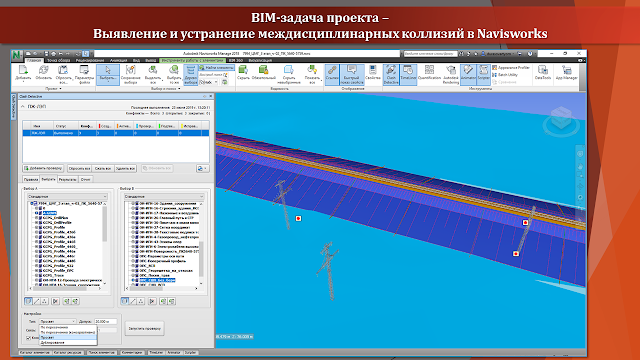Click the Navisworks application menu logo
Screen dimensions: 640x360
tap(17, 55)
